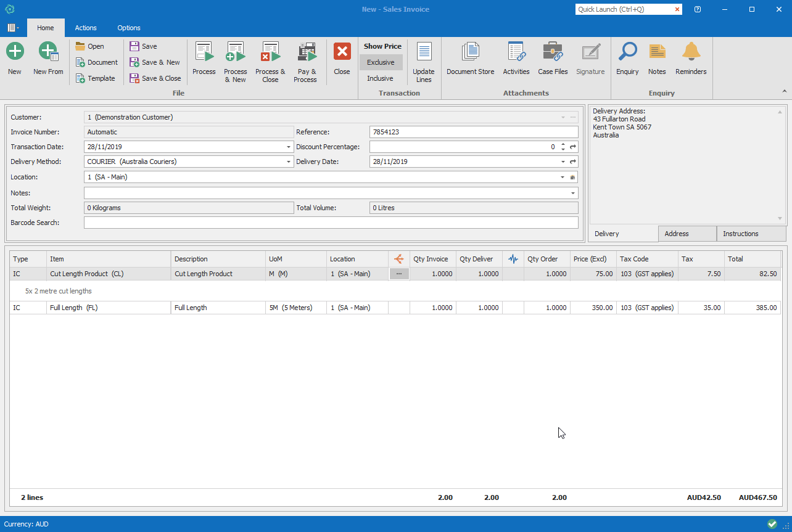This screenshot has height=532, width=792.
Task: Select Exclusive price display
Action: click(381, 62)
